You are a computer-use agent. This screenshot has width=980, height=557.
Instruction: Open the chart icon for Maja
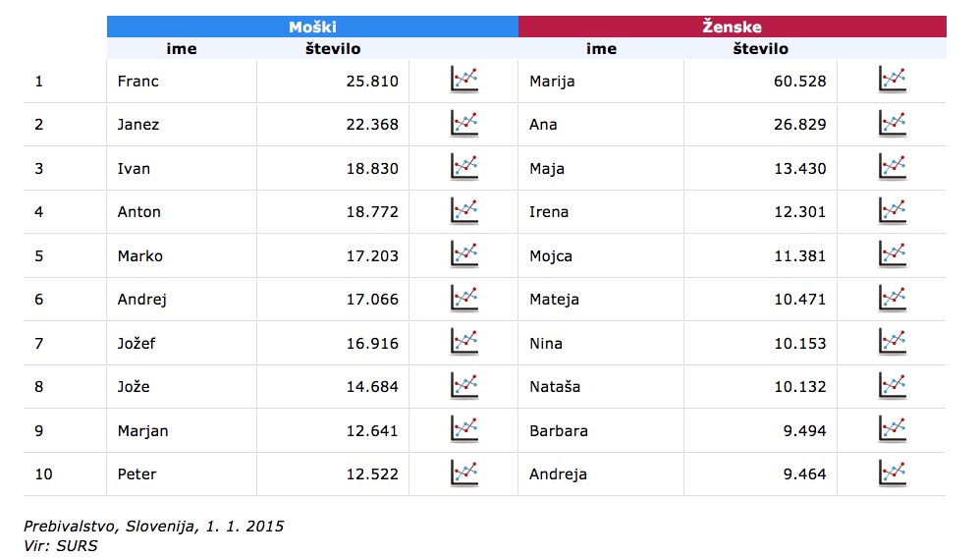tap(893, 168)
